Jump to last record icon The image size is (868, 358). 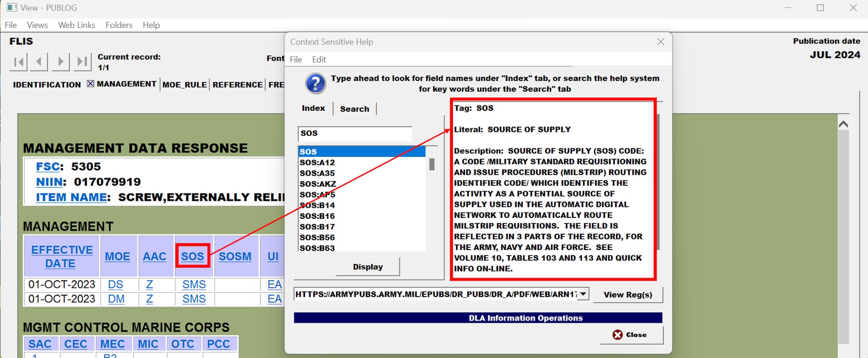tap(82, 61)
